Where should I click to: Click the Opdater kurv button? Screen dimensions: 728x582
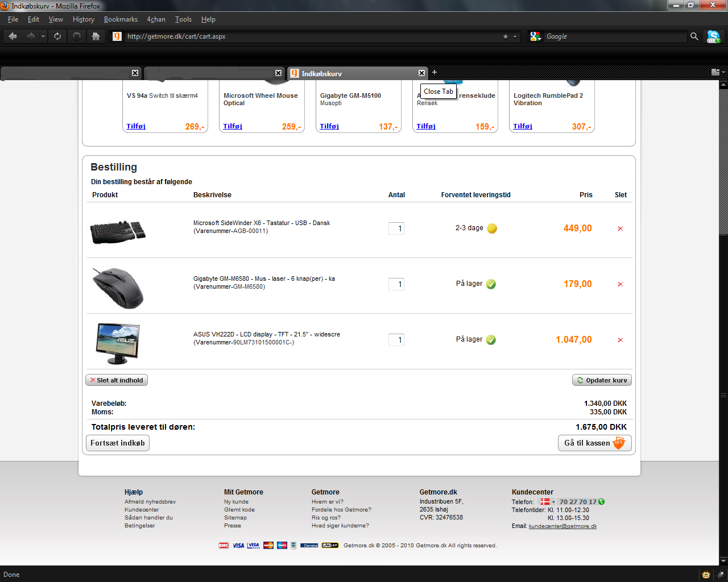(602, 380)
